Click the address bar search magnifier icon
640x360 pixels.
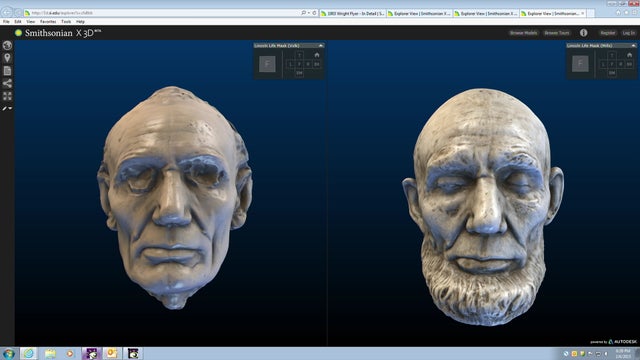click(x=304, y=13)
